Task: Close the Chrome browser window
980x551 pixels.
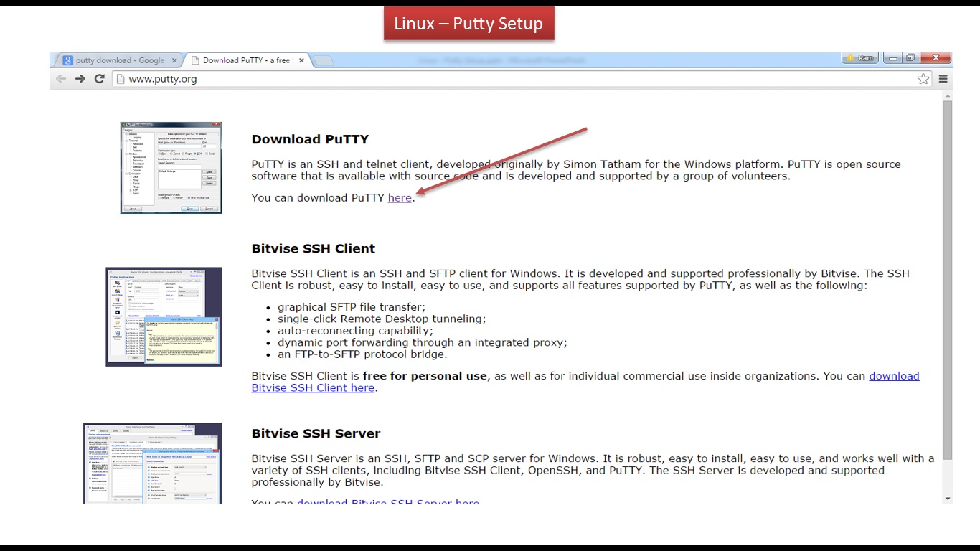Action: pos(936,58)
